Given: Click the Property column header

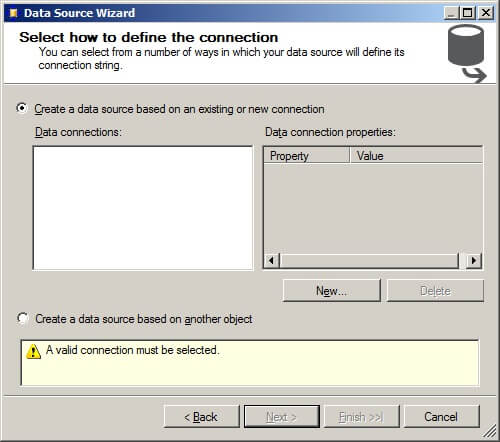Looking at the screenshot, I should (x=307, y=156).
